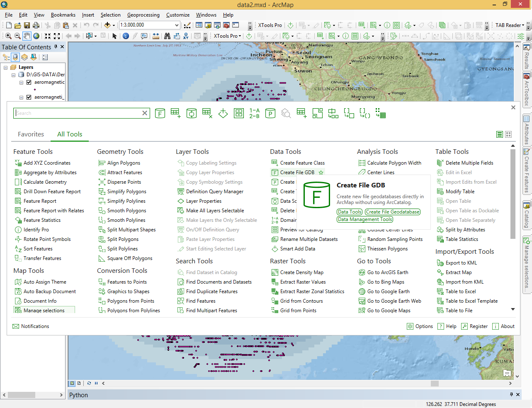
Task: Toggle first aeromagnetic layer visibility checkbox
Action: [x=29, y=82]
